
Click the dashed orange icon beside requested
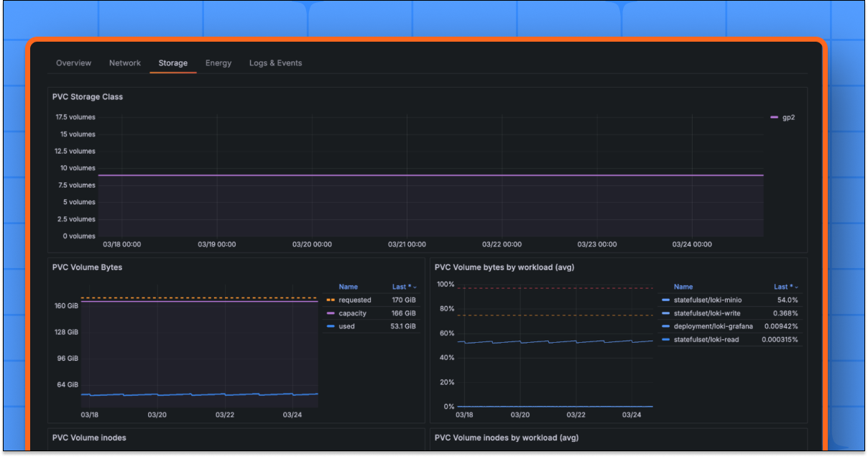tap(331, 300)
